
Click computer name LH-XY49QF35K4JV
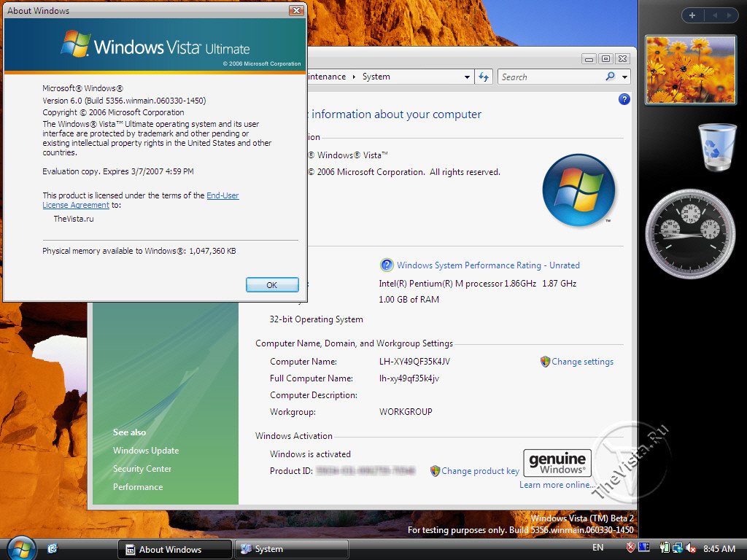point(414,362)
